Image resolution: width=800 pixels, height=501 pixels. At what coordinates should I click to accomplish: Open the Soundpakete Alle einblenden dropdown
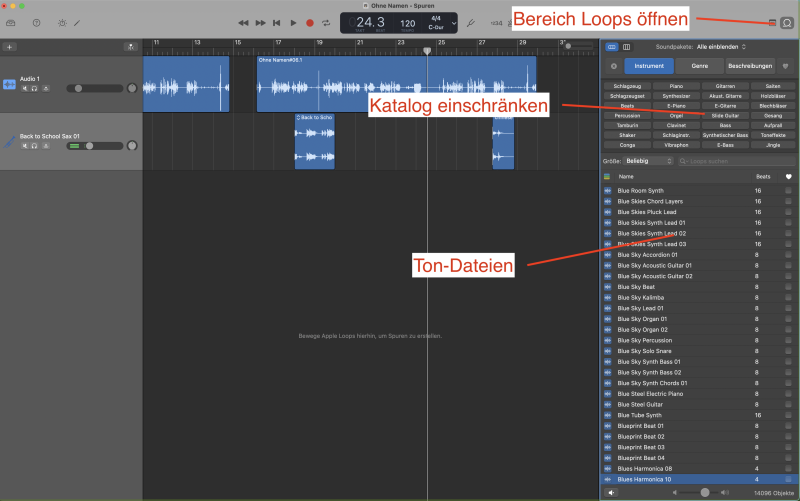point(721,47)
